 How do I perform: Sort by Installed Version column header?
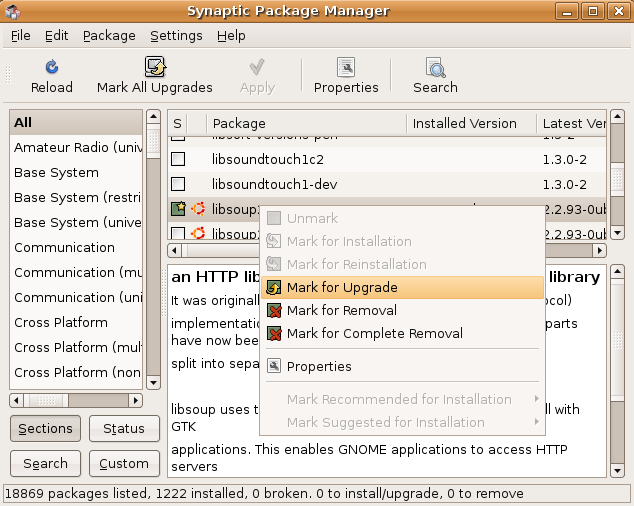pos(468,123)
